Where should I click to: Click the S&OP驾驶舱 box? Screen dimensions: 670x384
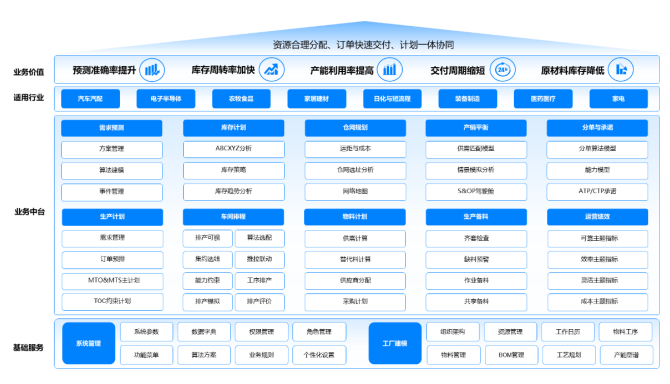tap(476, 191)
